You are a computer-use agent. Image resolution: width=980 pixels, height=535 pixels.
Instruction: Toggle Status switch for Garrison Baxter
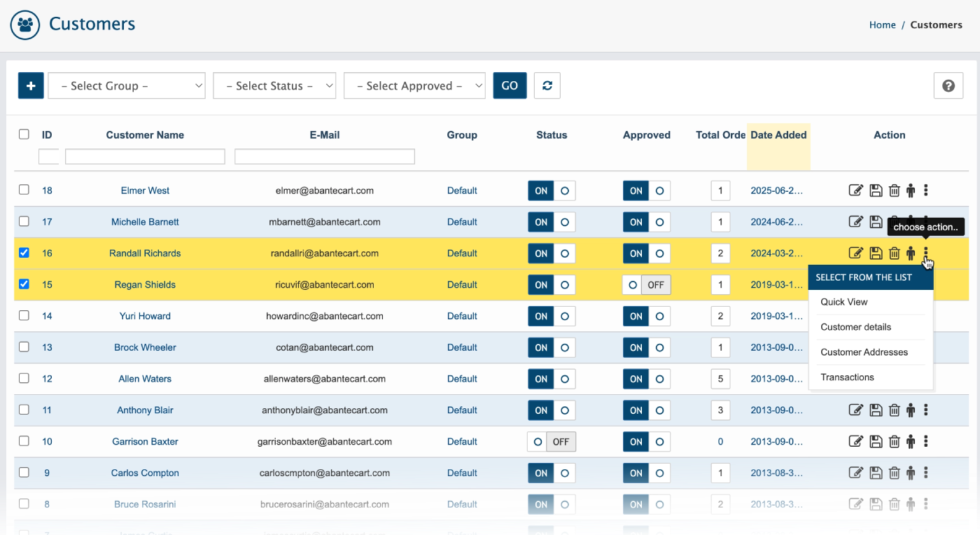pos(552,442)
